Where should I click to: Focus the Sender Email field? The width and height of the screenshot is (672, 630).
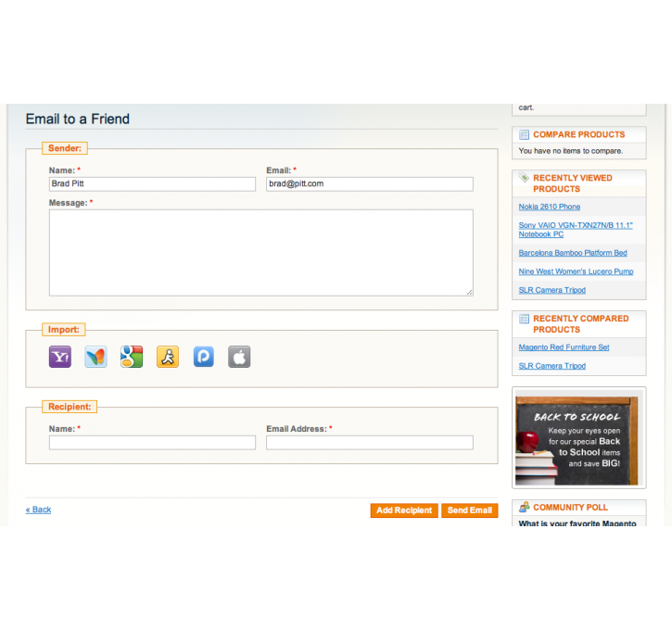click(x=370, y=184)
